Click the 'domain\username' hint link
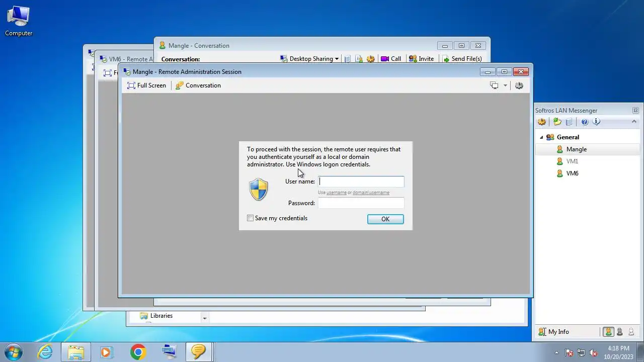This screenshot has width=644, height=362. (x=371, y=193)
